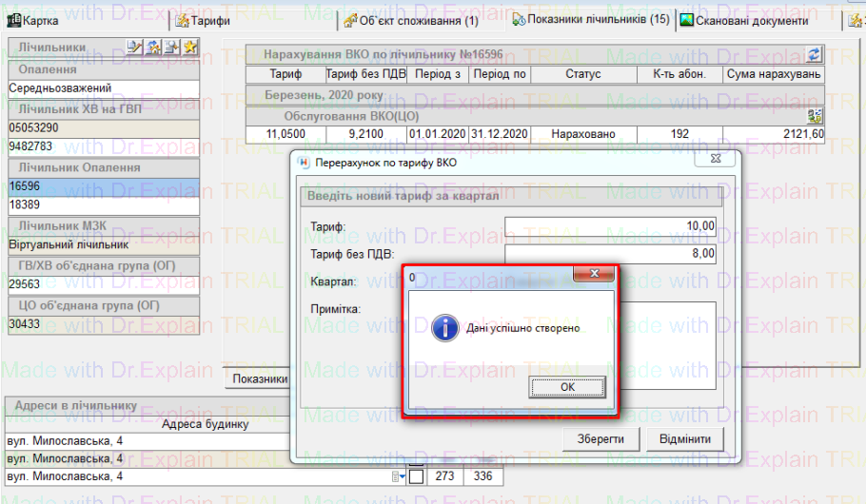The height and width of the screenshot is (504, 866).
Task: Click the third icon in Лічильники toolbar
Action: (x=171, y=47)
